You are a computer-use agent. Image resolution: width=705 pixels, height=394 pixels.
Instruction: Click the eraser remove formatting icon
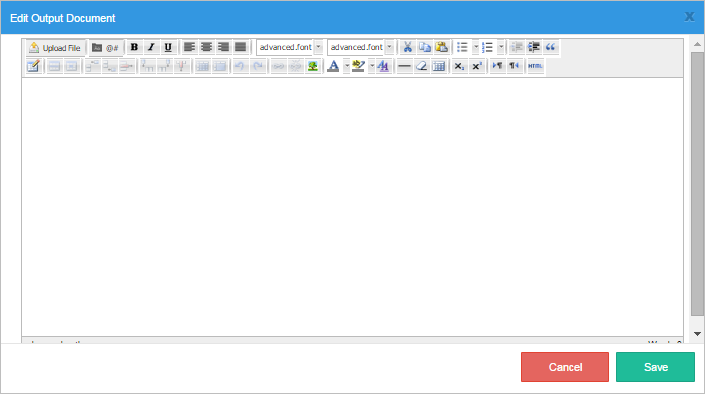pos(421,66)
